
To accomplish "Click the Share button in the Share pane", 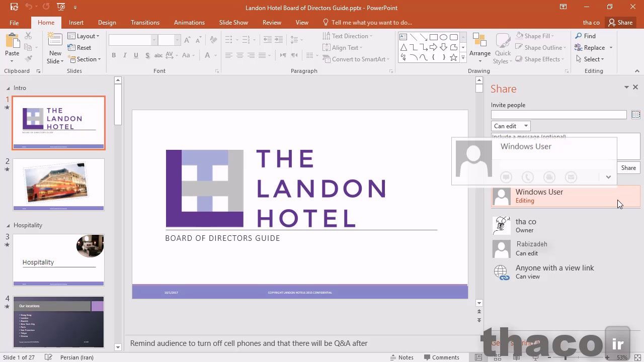I will 628,168.
